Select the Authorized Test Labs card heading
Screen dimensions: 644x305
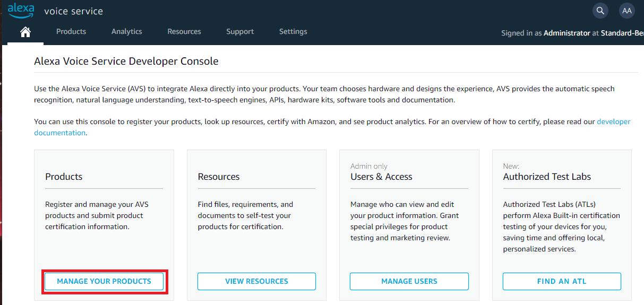point(547,177)
